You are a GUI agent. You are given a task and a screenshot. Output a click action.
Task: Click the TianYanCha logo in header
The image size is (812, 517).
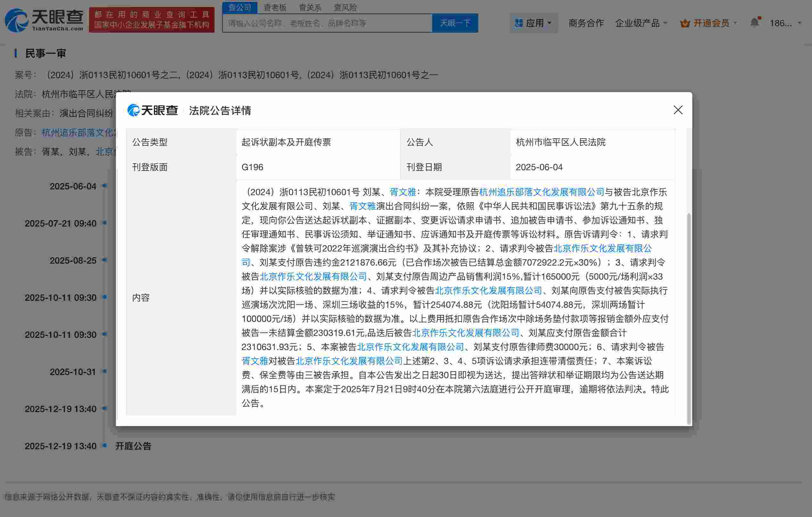(44, 20)
